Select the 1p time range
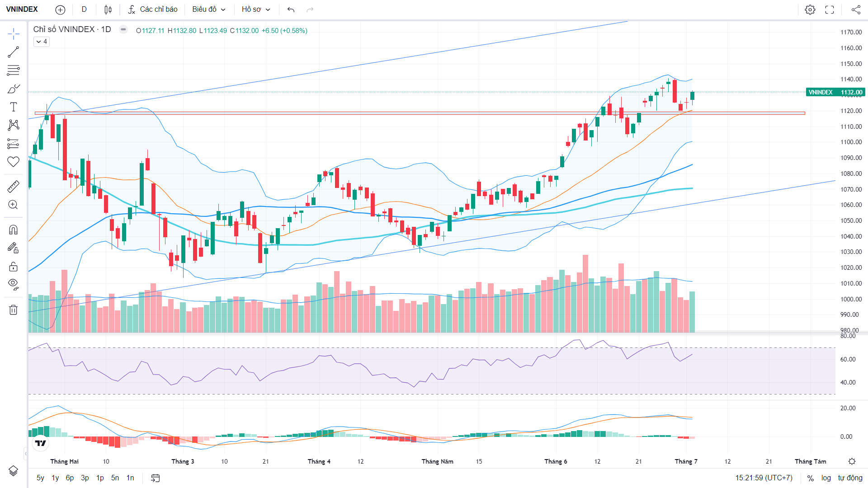This screenshot has width=868, height=488. click(100, 478)
